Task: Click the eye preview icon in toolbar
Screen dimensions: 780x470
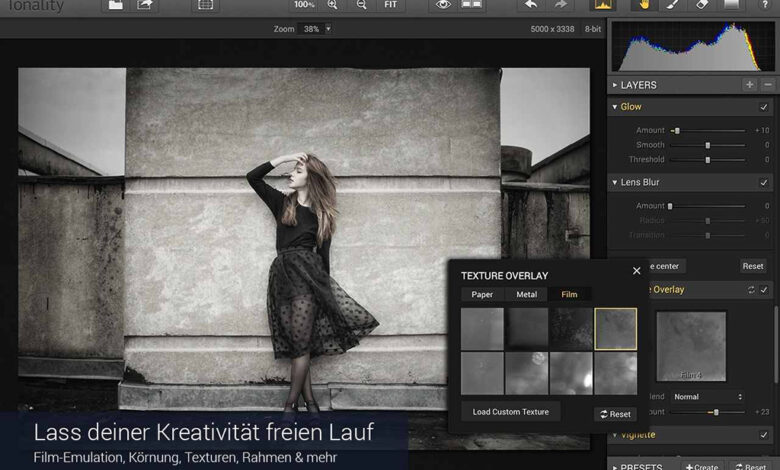Action: [443, 5]
